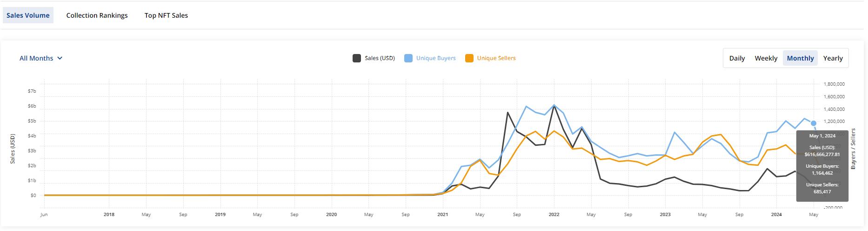
Task: Go to the Top NFT Sales tab
Action: 166,15
